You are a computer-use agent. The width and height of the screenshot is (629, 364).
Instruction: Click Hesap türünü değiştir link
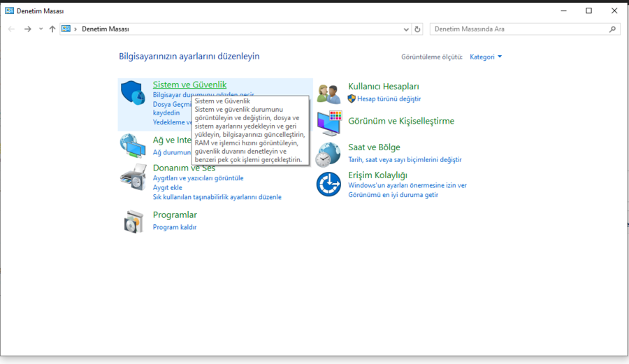(x=389, y=99)
